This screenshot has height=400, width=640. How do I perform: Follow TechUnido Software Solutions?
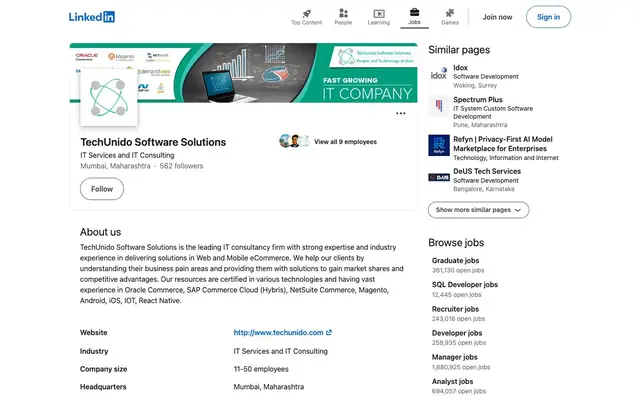coord(102,189)
